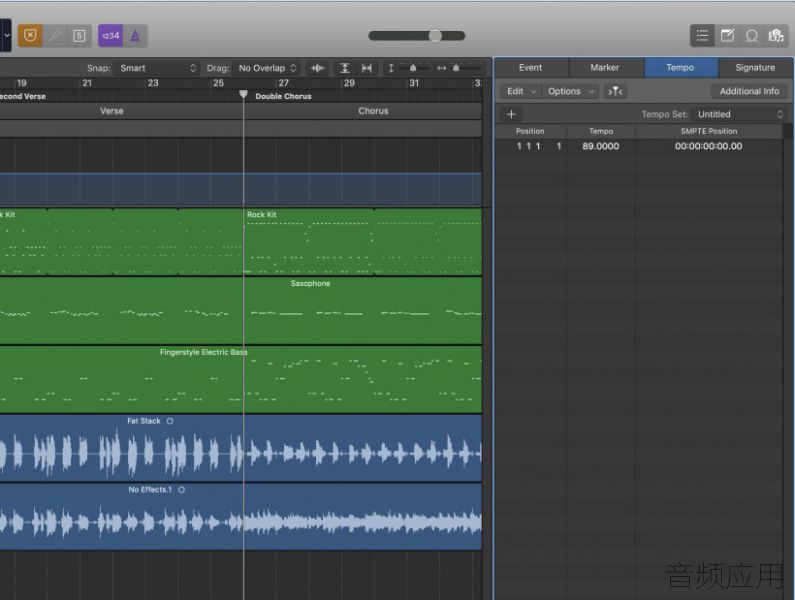Select the Fat Stack audio region
The width and height of the screenshot is (795, 600).
click(x=240, y=448)
